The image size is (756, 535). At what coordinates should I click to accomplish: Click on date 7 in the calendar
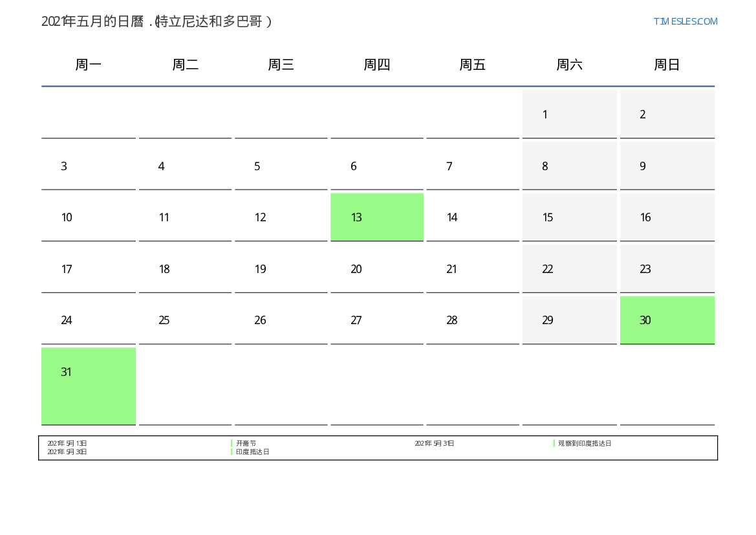473,166
